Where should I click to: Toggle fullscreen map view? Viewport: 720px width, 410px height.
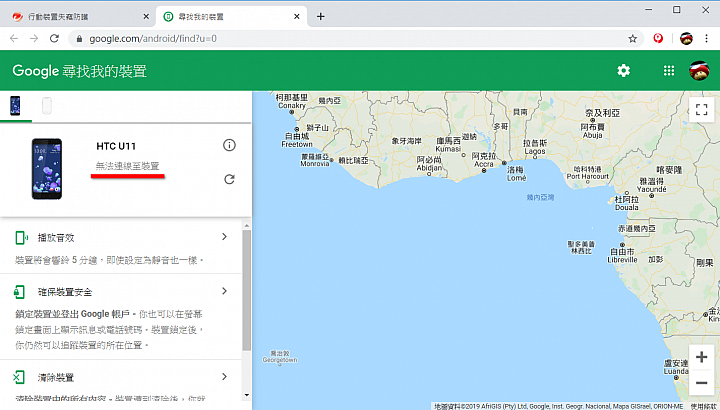pyautogui.click(x=701, y=109)
